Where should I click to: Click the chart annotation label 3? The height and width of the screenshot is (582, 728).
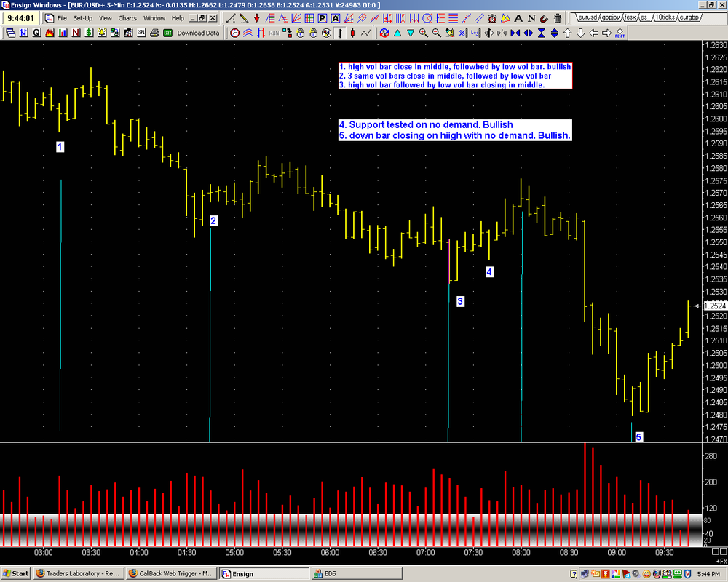(460, 302)
